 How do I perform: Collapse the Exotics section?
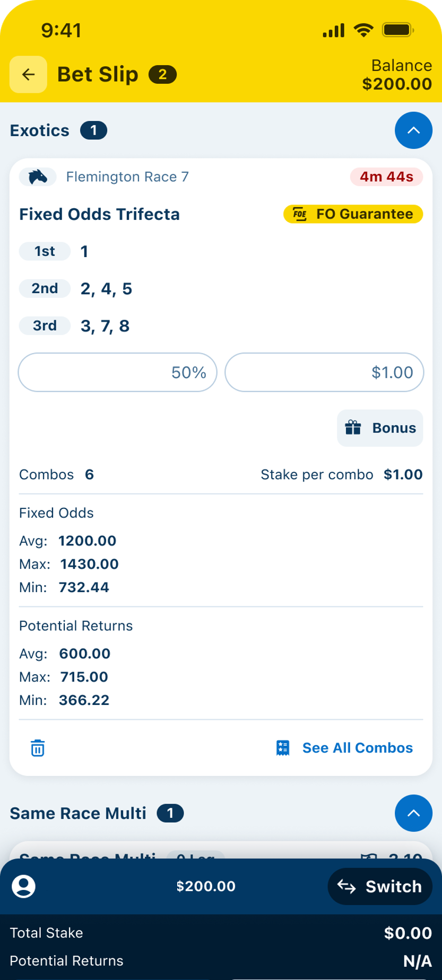tap(413, 130)
